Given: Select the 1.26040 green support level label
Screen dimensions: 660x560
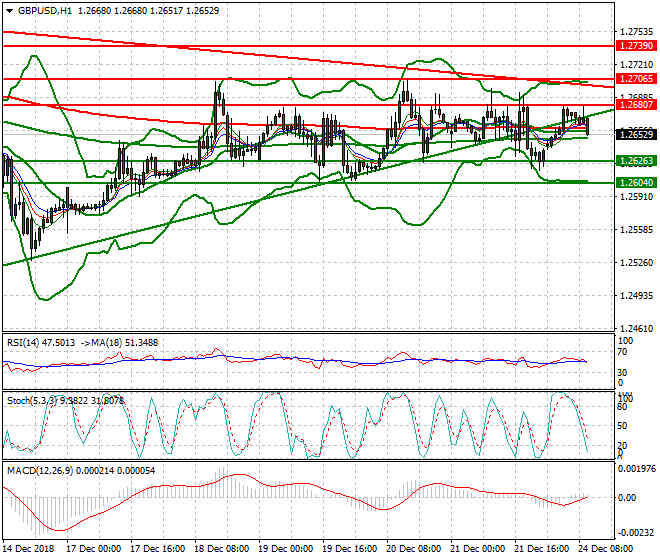Looking at the screenshot, I should click(636, 183).
